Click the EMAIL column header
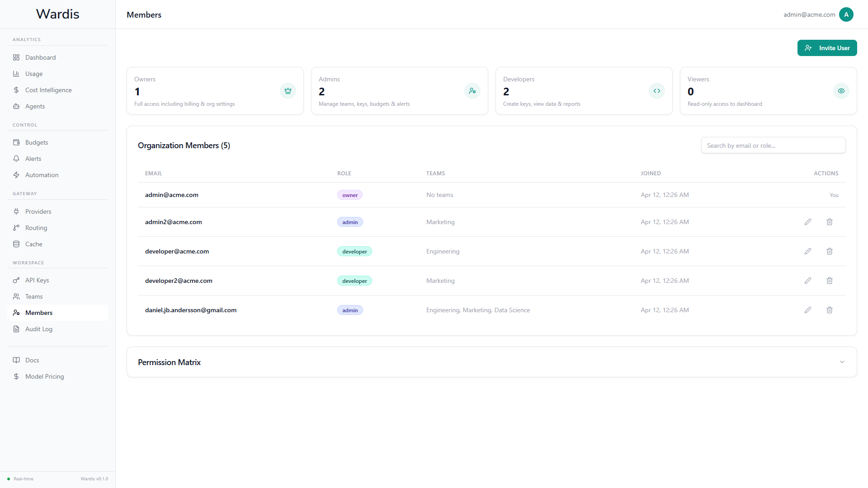 tap(153, 174)
